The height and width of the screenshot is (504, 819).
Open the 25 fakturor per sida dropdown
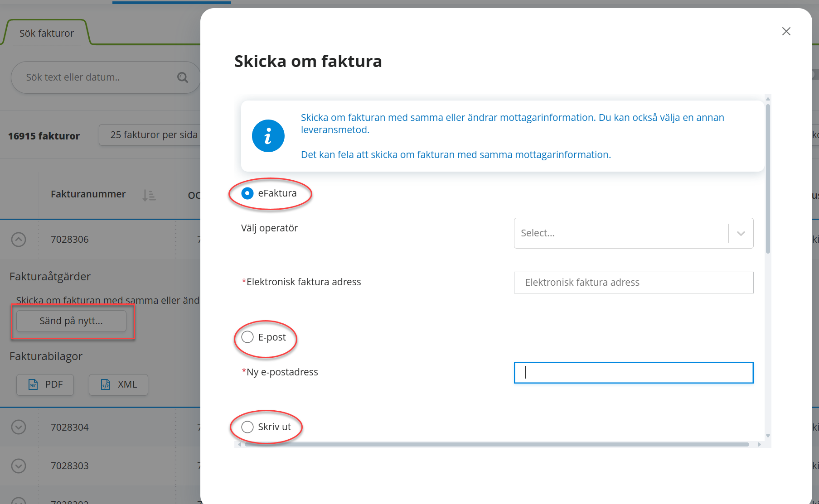150,135
